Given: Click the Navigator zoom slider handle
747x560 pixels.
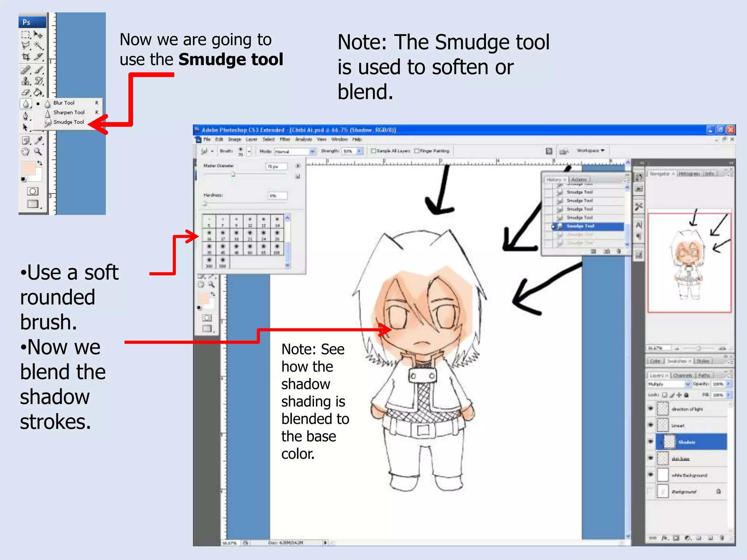Looking at the screenshot, I should point(698,348).
